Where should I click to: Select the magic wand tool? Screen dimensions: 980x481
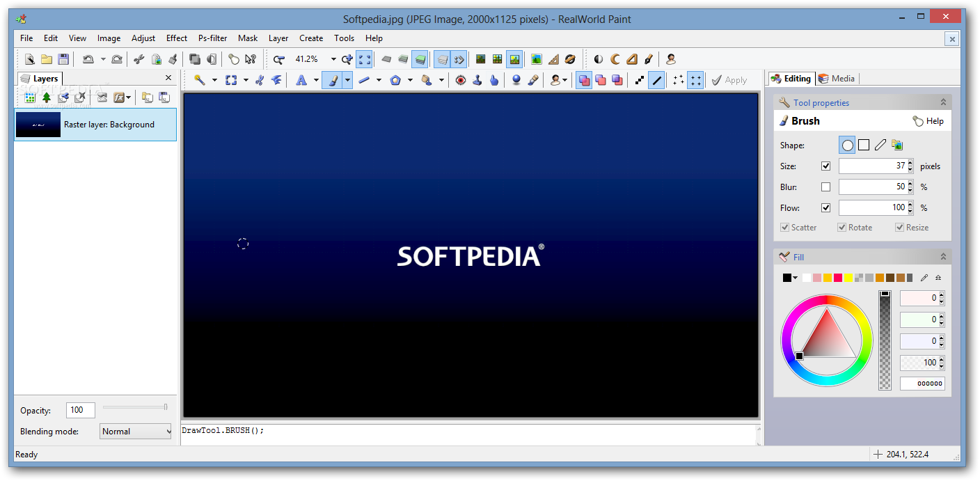(x=200, y=80)
